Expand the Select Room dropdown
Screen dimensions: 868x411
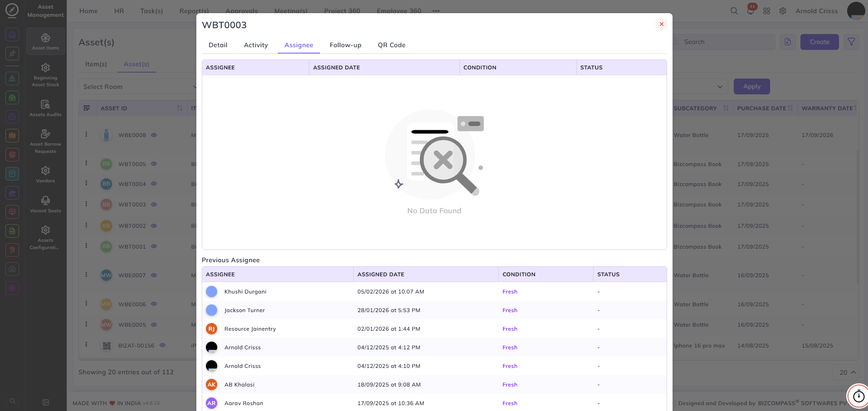[x=137, y=87]
